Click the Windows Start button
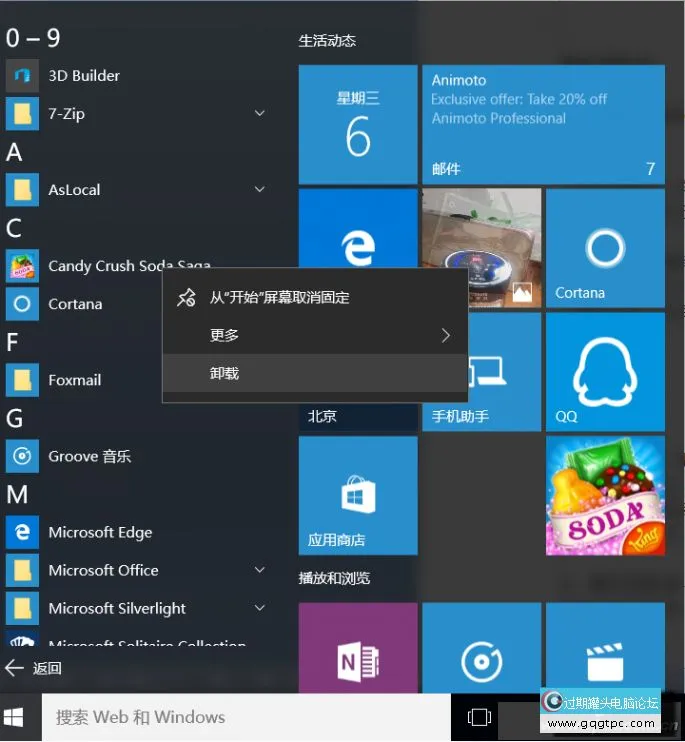The height and width of the screenshot is (742, 685). point(13,717)
